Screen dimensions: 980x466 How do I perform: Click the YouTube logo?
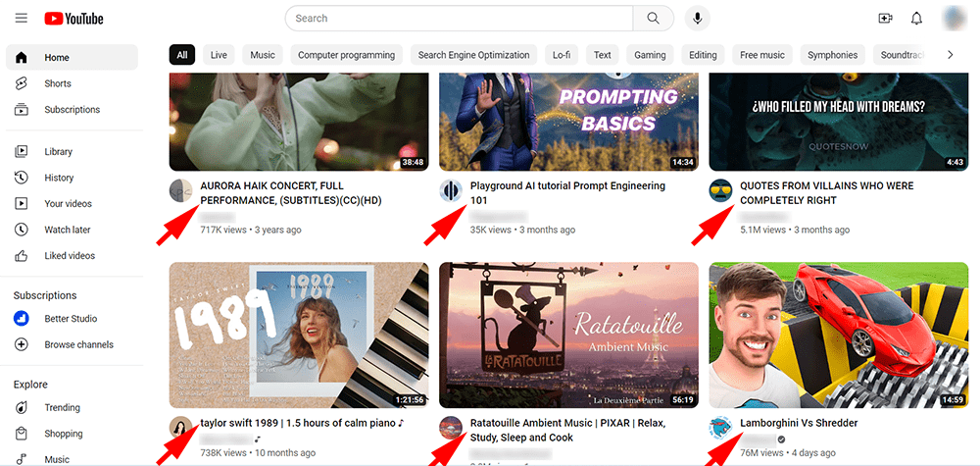73,19
